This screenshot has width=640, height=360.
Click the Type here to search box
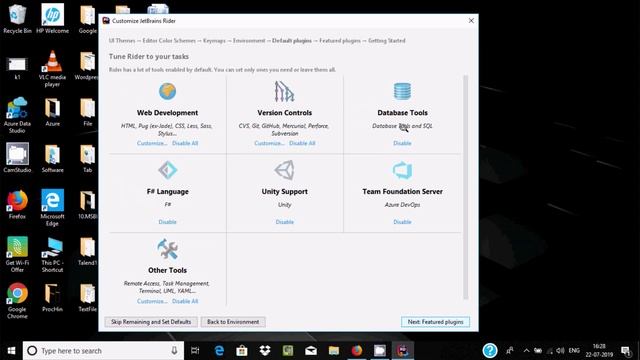pos(103,351)
